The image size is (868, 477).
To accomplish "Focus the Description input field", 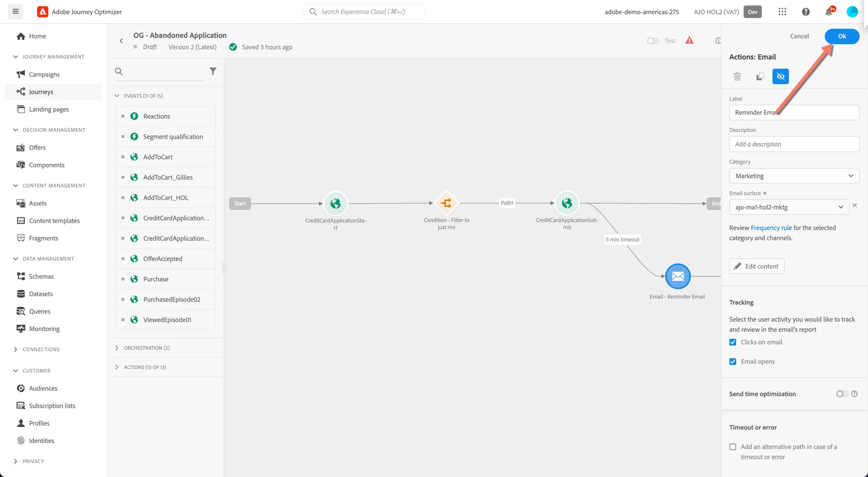I will tap(794, 144).
